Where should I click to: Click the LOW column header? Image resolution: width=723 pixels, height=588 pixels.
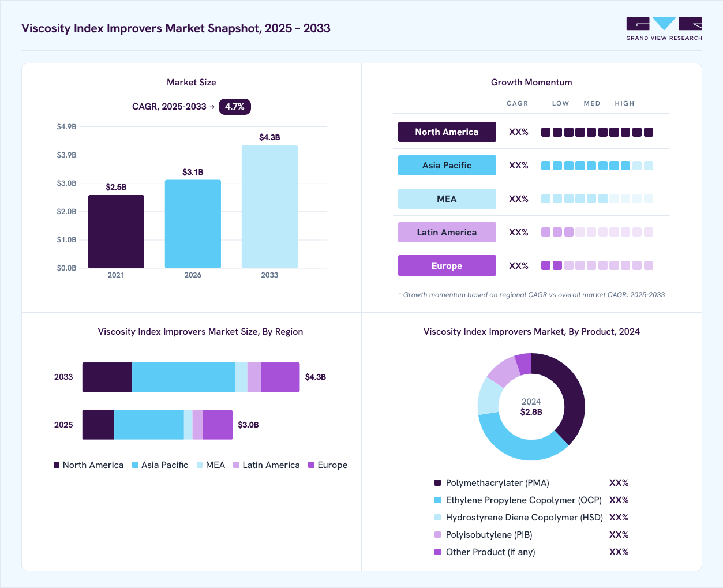coord(561,103)
